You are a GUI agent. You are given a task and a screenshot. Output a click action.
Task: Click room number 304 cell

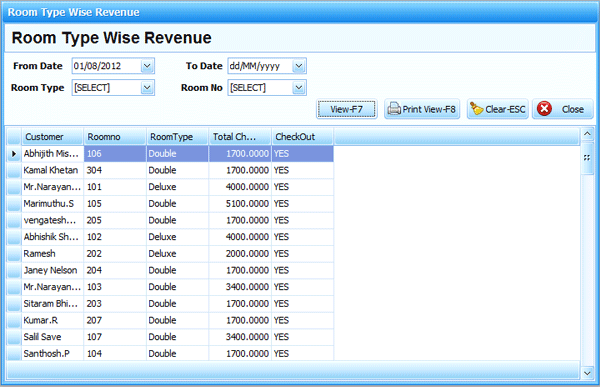tap(115, 170)
